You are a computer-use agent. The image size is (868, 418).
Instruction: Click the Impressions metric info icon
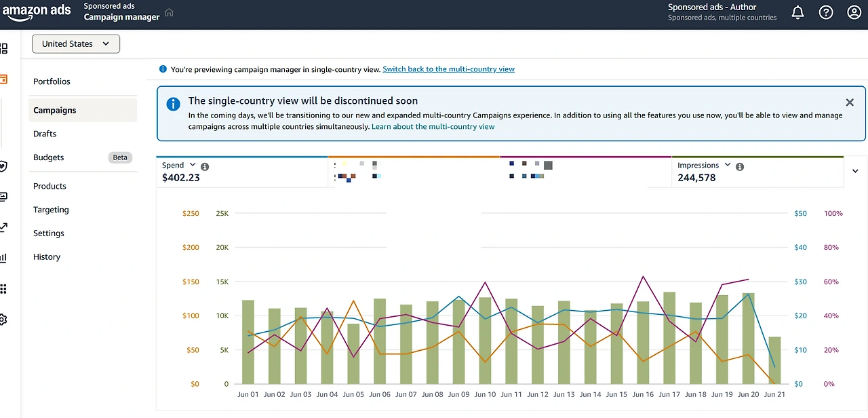tap(740, 166)
